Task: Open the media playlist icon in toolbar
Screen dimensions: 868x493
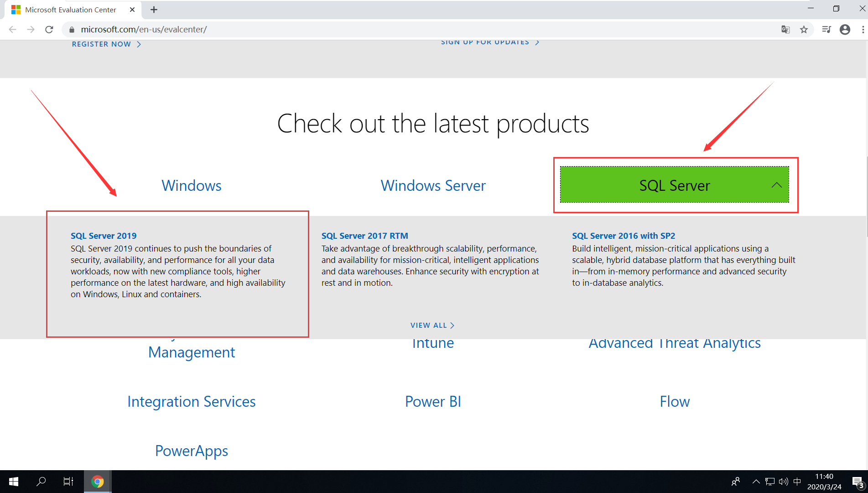Action: (826, 29)
